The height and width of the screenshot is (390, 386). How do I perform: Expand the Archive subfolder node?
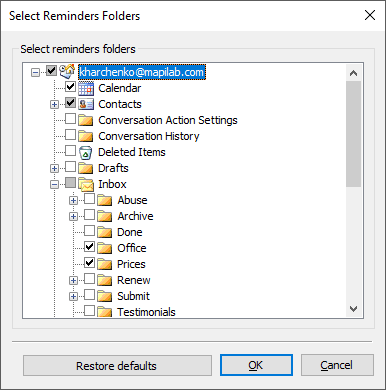(73, 217)
